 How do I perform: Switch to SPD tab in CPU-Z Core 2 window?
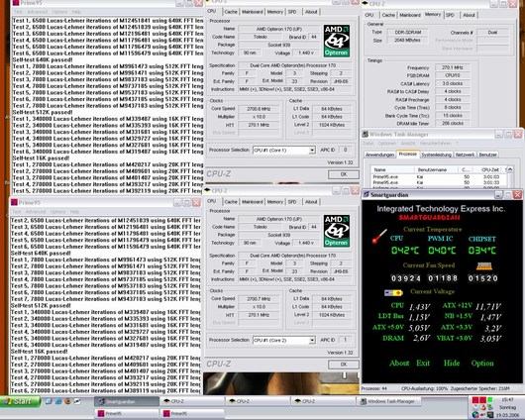coord(292,202)
